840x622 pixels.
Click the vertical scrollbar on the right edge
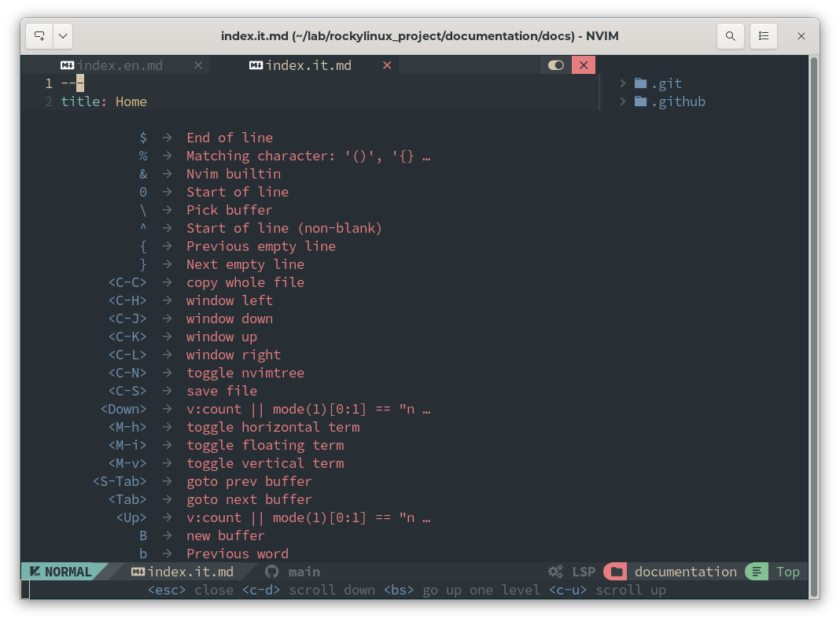[813, 315]
